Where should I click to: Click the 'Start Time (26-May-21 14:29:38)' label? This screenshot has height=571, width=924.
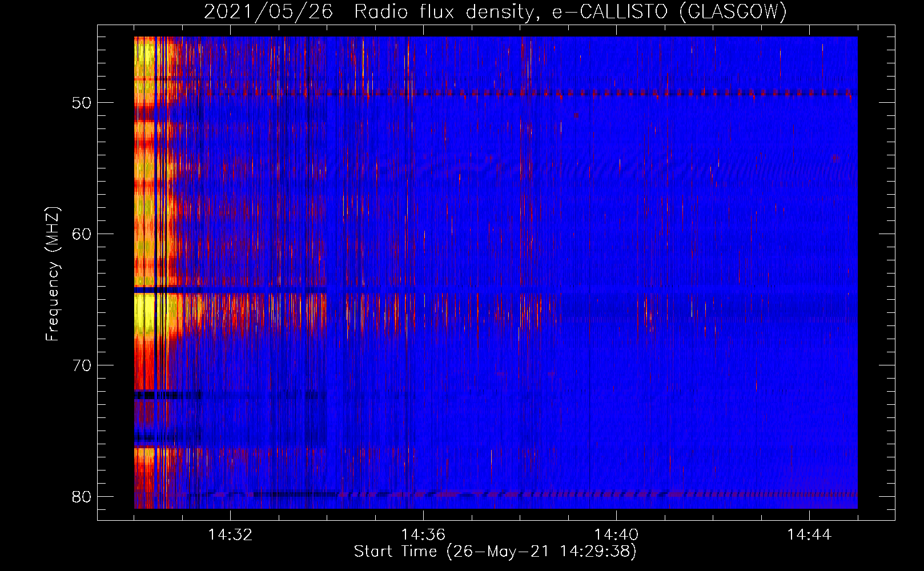pos(495,551)
